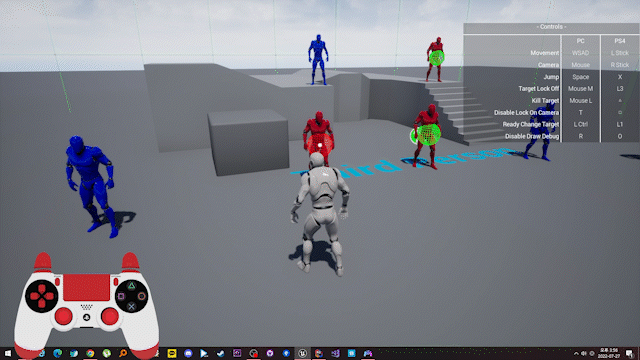Click the 'Disable Lock On Camera' label
The width and height of the screenshot is (640, 360).
pyautogui.click(x=526, y=112)
